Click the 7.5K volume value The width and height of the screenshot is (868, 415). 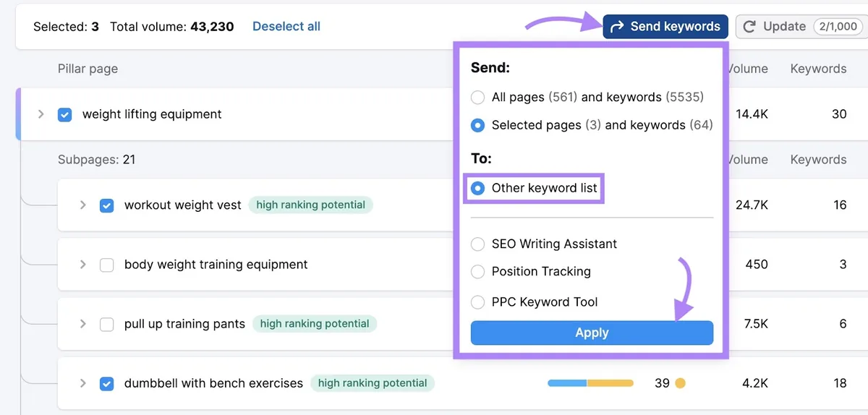pos(756,324)
